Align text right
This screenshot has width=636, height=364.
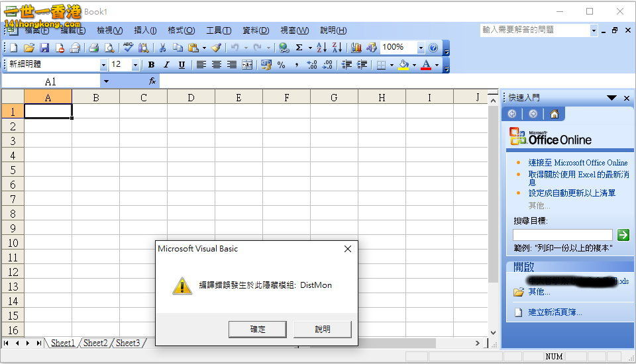coord(232,65)
